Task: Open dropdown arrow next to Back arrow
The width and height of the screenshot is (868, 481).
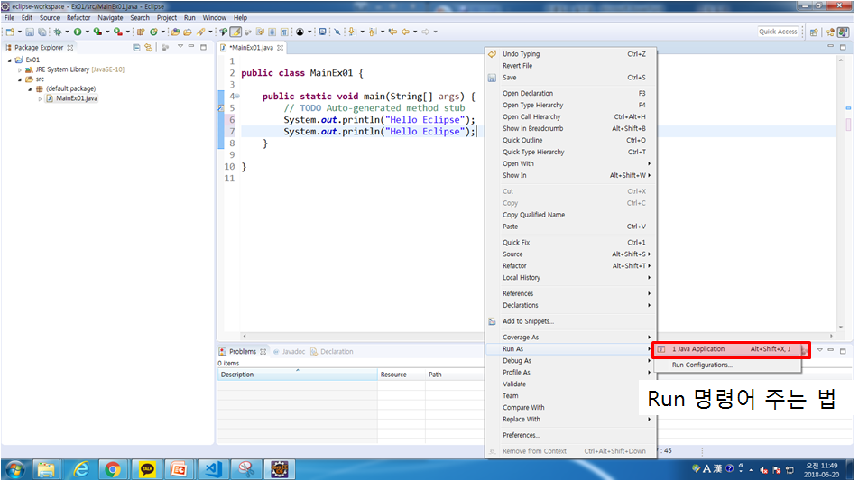Action: click(415, 32)
